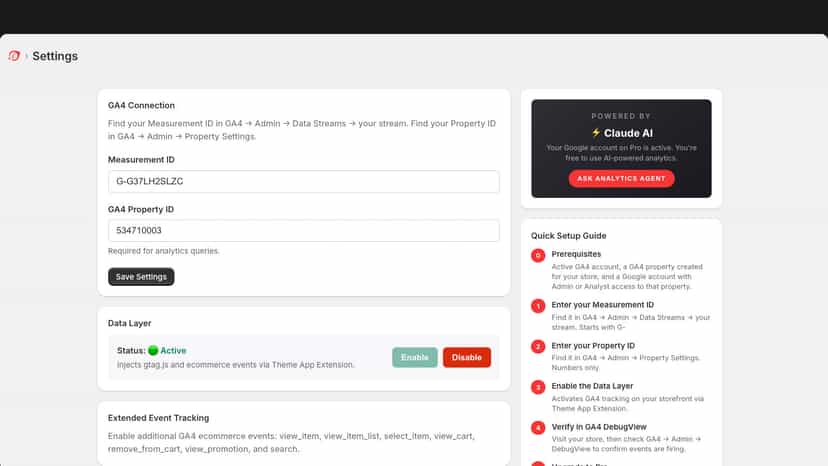The height and width of the screenshot is (466, 828).
Task: Click the red Disable button
Action: coord(467,357)
